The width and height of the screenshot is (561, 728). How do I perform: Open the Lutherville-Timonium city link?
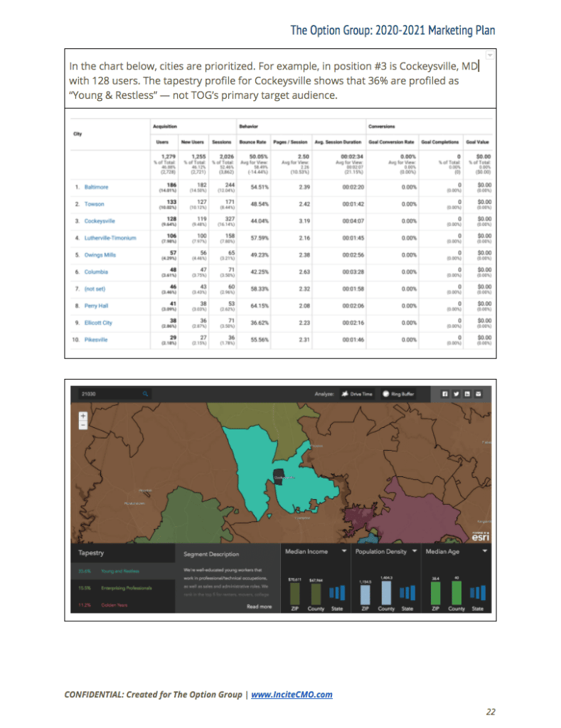pos(110,237)
